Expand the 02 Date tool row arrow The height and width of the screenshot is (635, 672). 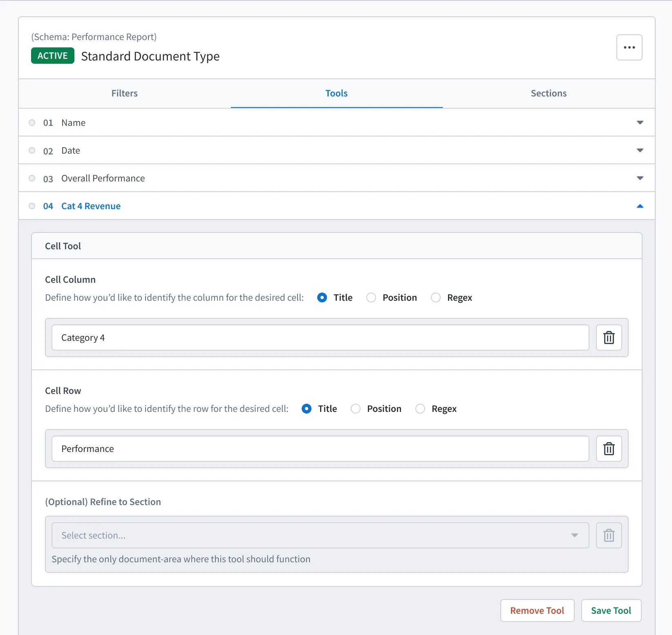pyautogui.click(x=640, y=150)
